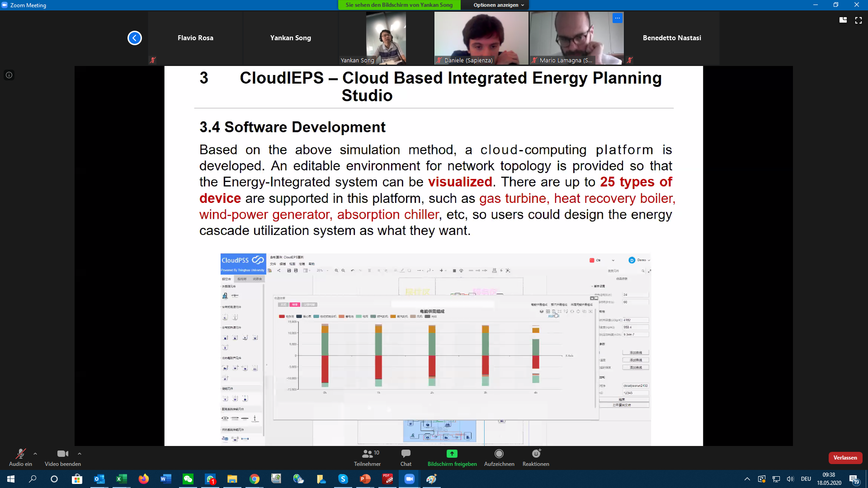The width and height of the screenshot is (868, 488).
Task: Click Bildschirm freigeben share screen icon
Action: coord(452,454)
